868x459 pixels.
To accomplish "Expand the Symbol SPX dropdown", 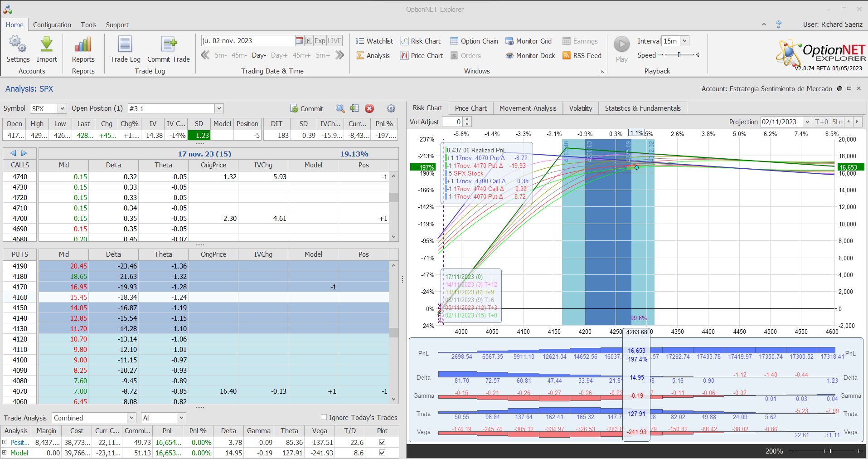I will pyautogui.click(x=62, y=108).
